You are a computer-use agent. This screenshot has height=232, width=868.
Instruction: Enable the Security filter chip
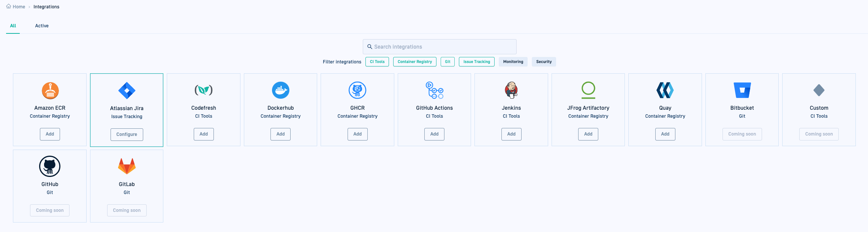click(x=544, y=62)
